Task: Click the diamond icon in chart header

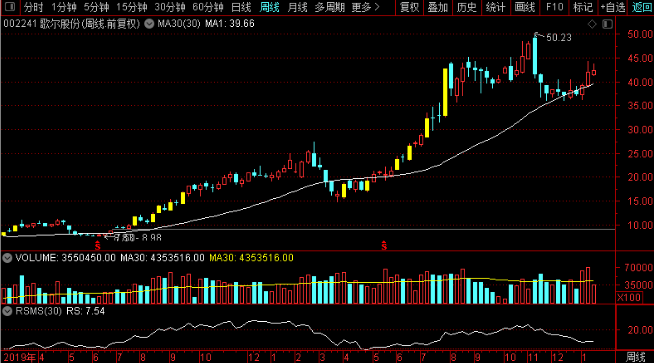Action: coord(592,24)
